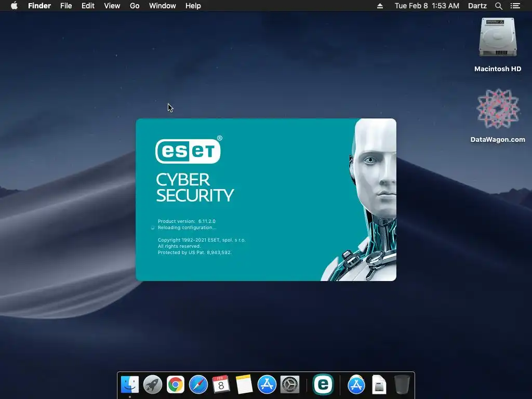The image size is (532, 399).
Task: Click the DataWagon.com label
Action: (x=498, y=139)
